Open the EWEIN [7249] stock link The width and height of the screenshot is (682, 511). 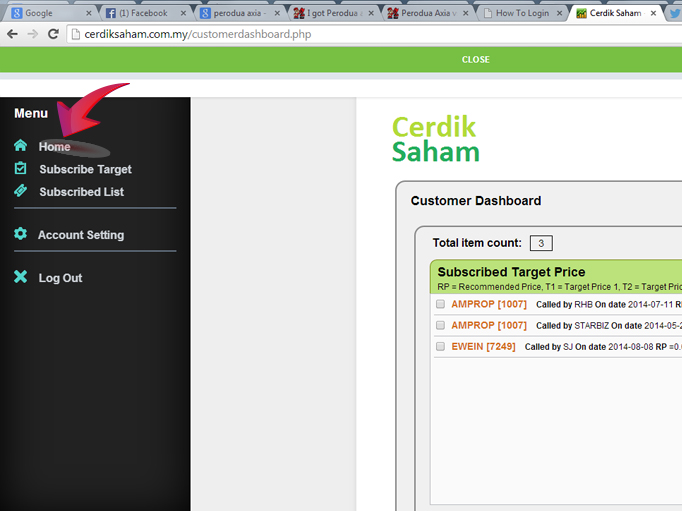[483, 346]
